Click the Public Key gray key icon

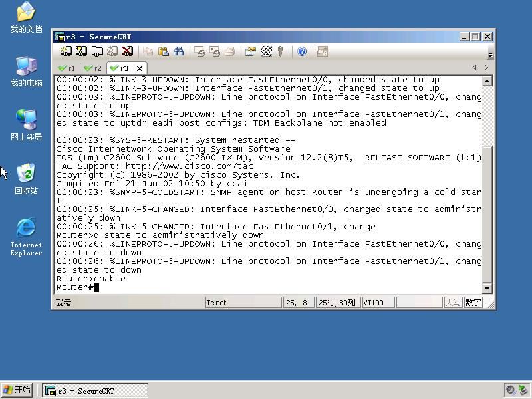(280, 51)
